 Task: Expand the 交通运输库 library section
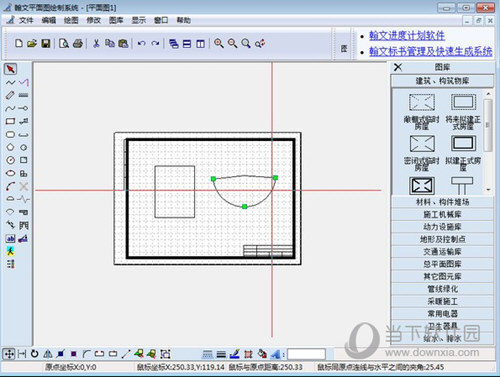coord(442,252)
